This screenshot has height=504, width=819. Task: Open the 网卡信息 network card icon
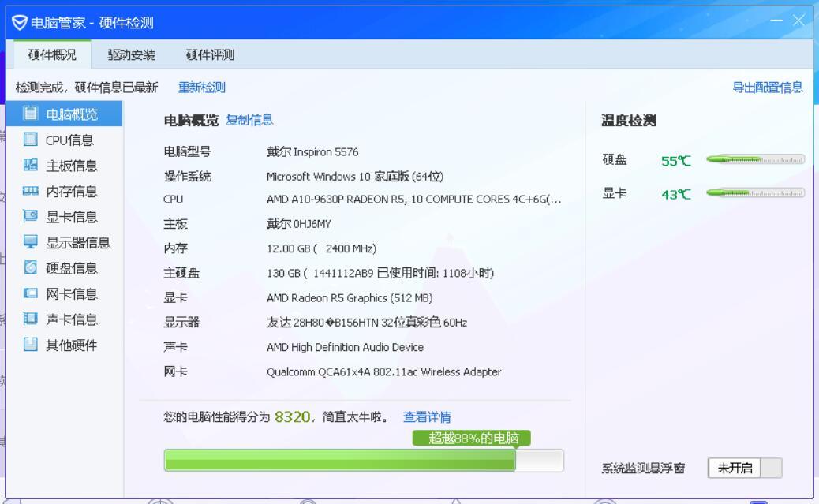point(31,293)
